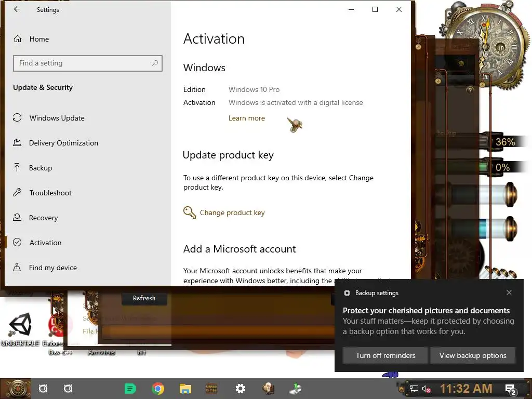This screenshot has height=399, width=532.
Task: Go back using the Settings back arrow
Action: click(x=17, y=9)
